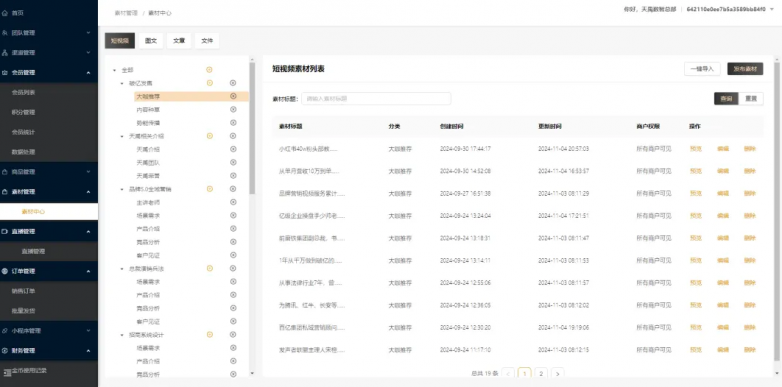This screenshot has width=782, height=387.
Task: Click grey circle icon on 总裁演讲兵法 row
Action: (233, 268)
